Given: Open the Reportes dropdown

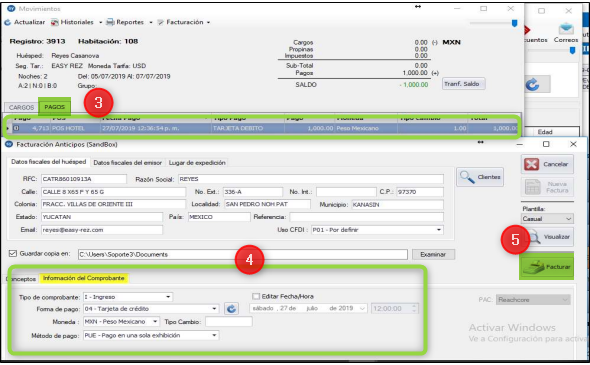Looking at the screenshot, I should 129,22.
